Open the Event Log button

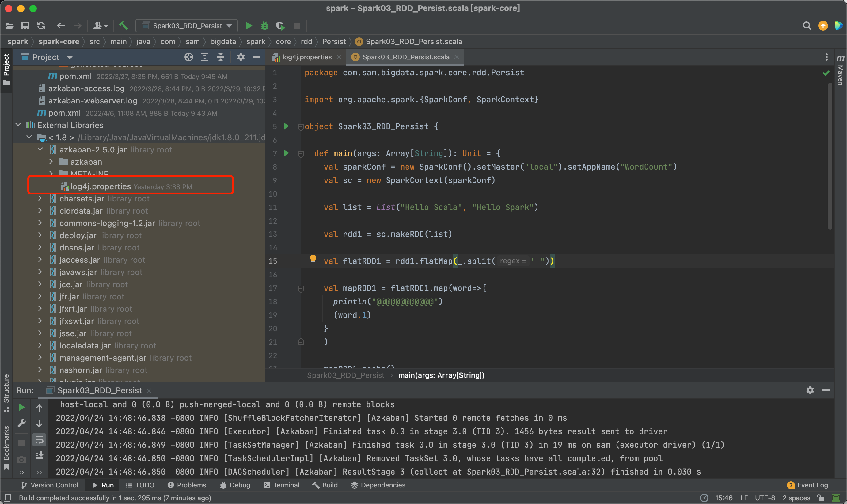[807, 485]
